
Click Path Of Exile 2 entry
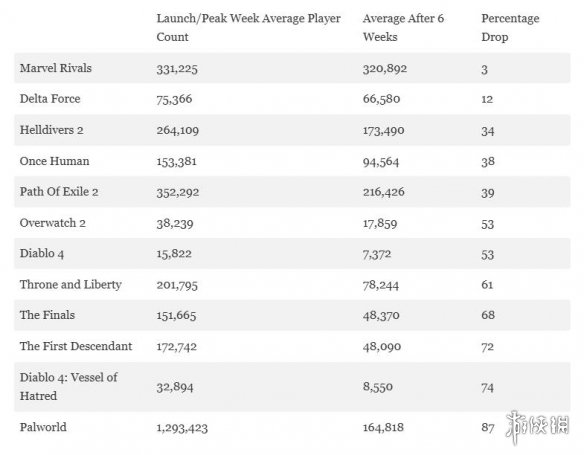click(x=59, y=192)
